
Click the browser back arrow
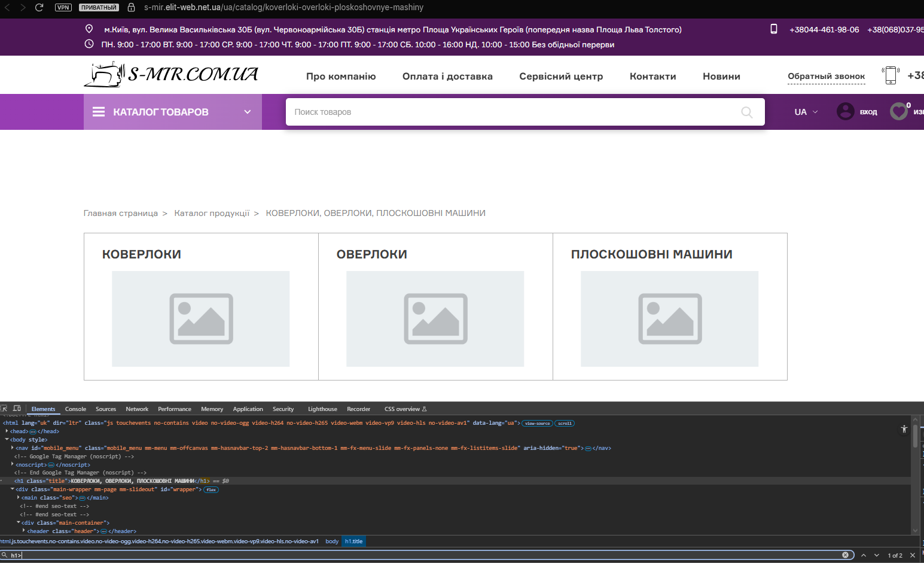(x=8, y=7)
